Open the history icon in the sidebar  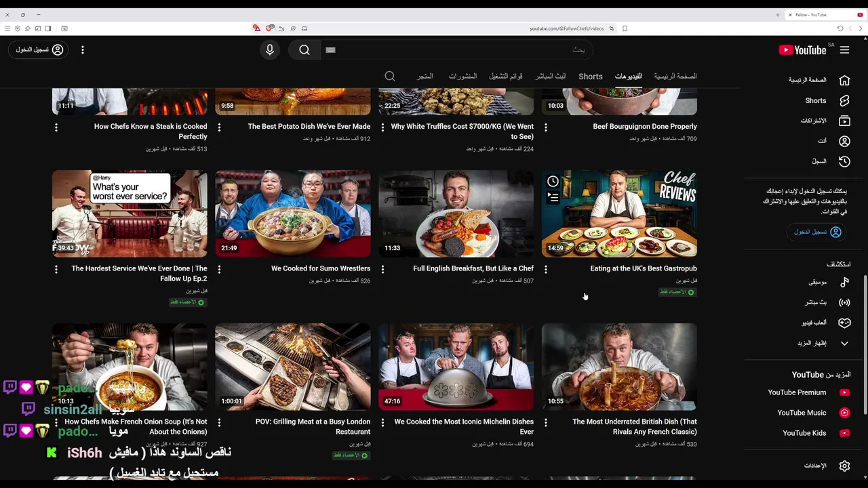pyautogui.click(x=844, y=161)
